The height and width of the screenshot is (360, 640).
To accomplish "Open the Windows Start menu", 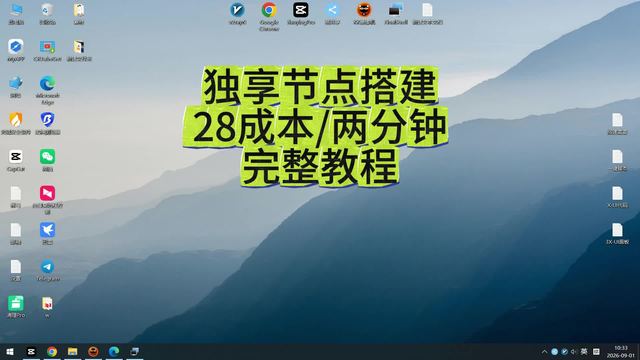I will click(10, 351).
